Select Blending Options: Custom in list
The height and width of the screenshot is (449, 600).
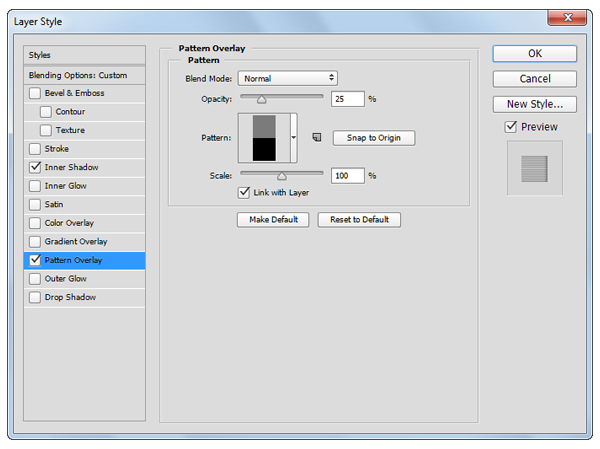click(85, 75)
